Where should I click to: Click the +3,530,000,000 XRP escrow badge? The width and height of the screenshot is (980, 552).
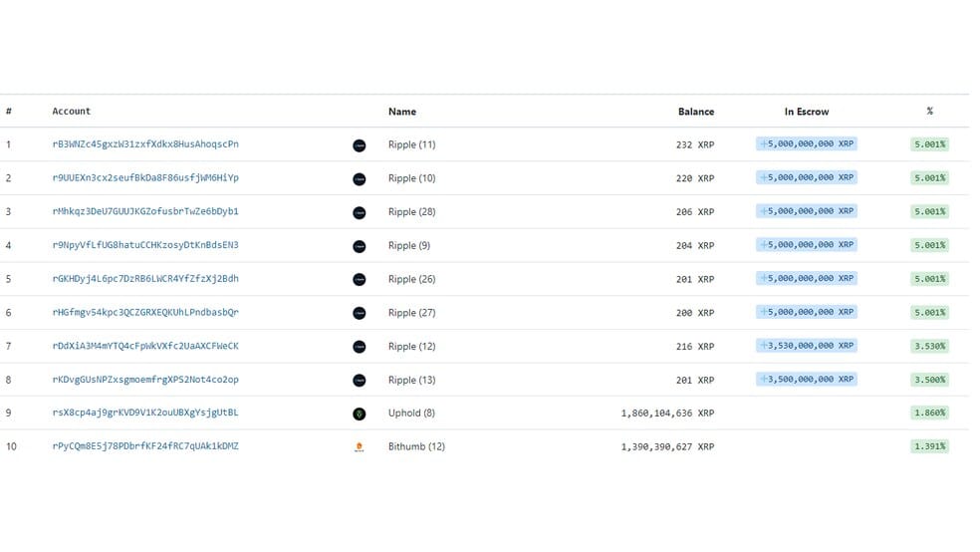tap(807, 346)
